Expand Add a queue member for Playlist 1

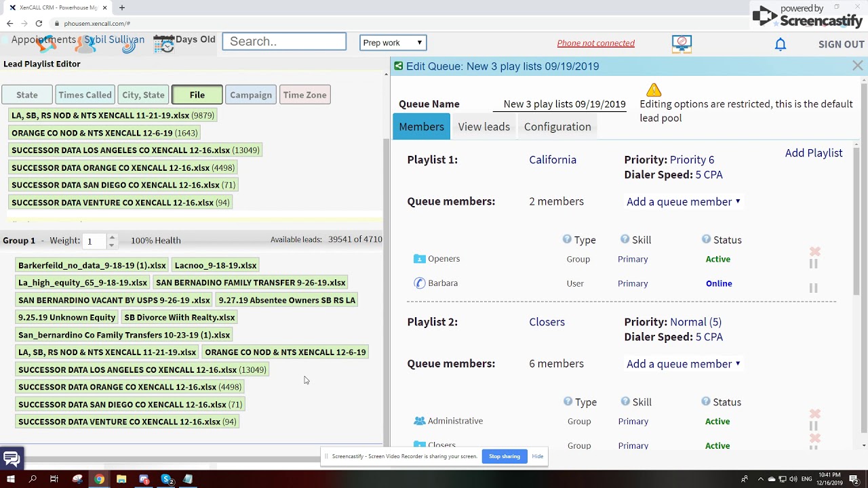coord(684,201)
